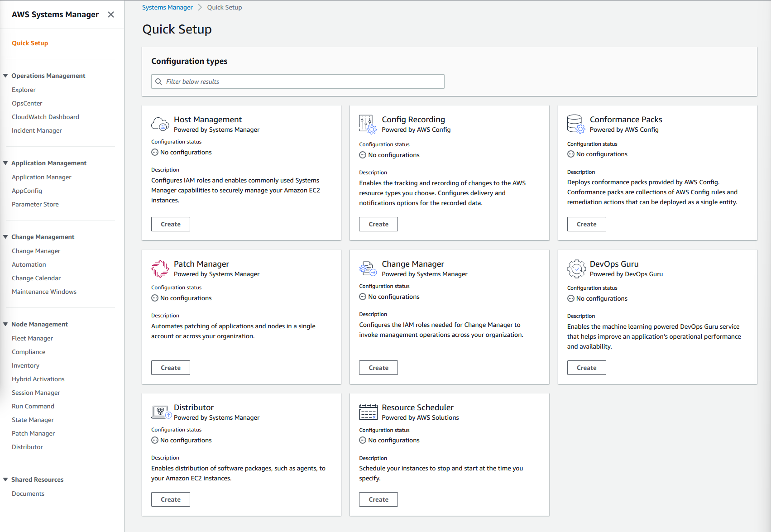Click Distributor card no-configurations status icon
Image resolution: width=771 pixels, height=532 pixels.
(155, 441)
